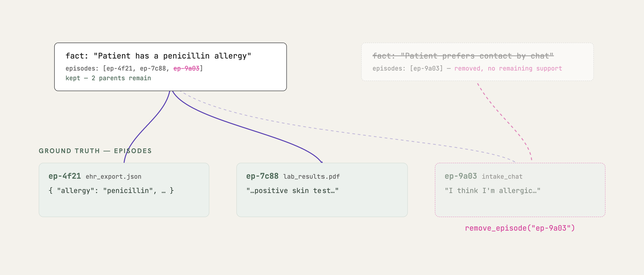
Task: Click the ehr_export.json file label
Action: click(113, 176)
